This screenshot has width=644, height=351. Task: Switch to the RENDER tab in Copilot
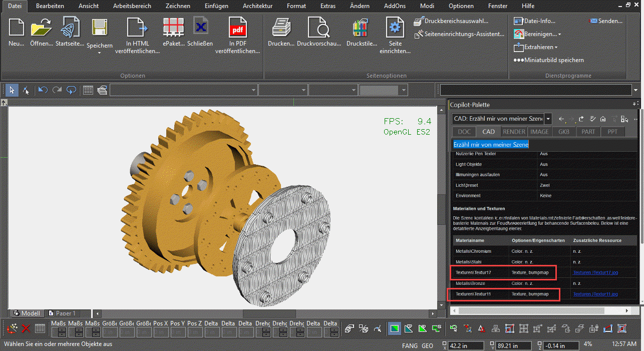514,132
